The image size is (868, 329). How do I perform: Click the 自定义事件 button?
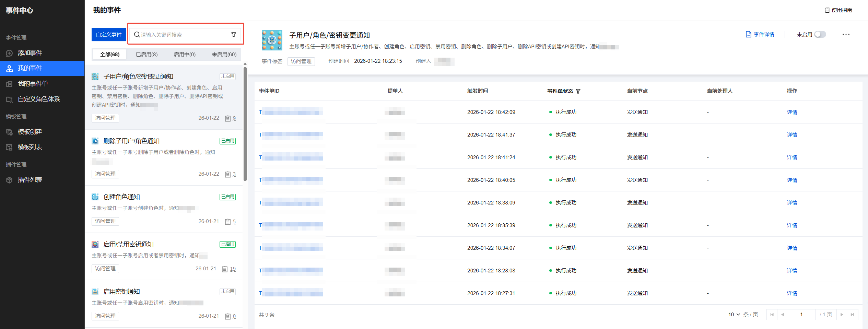click(x=109, y=35)
